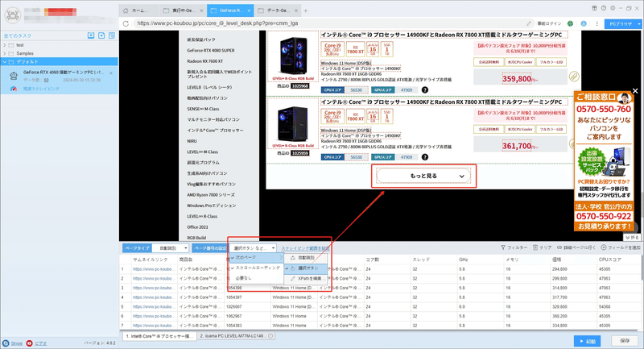Click the gaming PC thumbnail for product 1025968
The width and height of the screenshot is (644, 349).
pos(293,56)
